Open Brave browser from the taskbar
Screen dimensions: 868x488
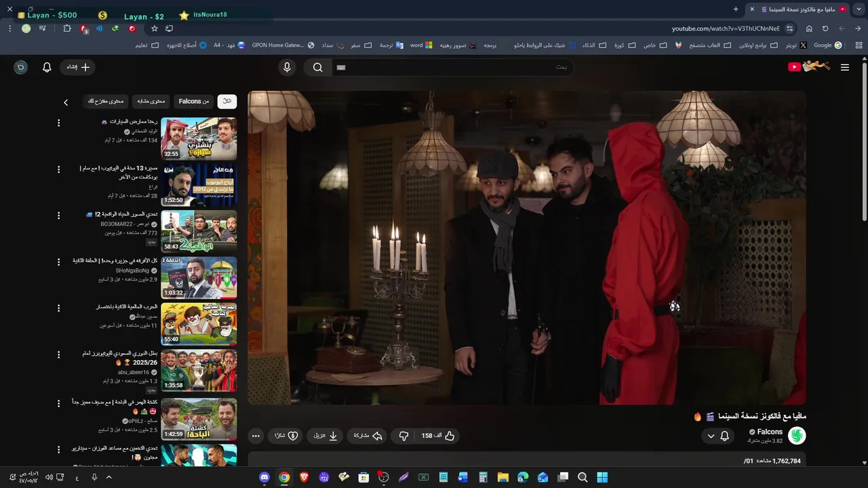coord(304,477)
